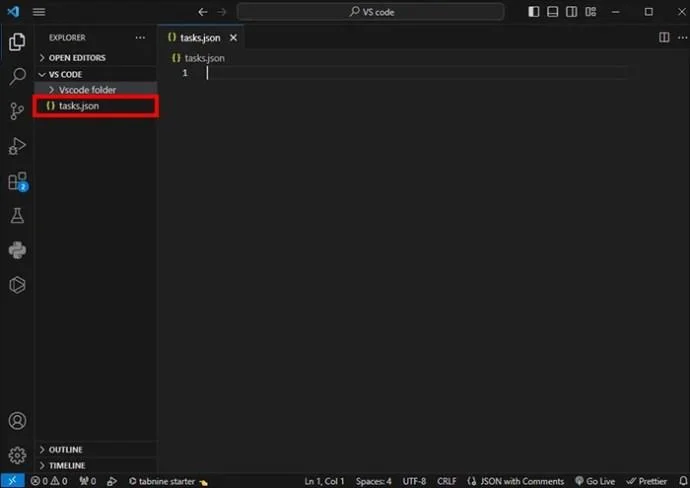Click the VS Code logo icon

click(13, 11)
